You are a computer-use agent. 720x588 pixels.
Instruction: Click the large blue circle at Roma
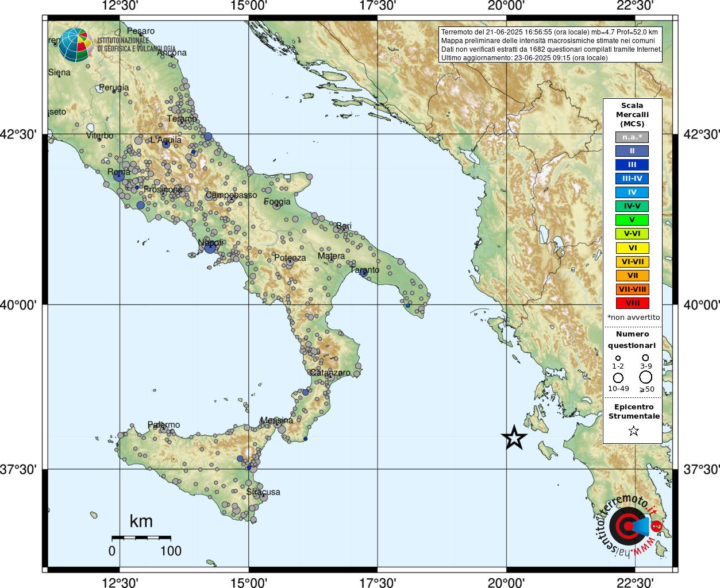(x=118, y=176)
